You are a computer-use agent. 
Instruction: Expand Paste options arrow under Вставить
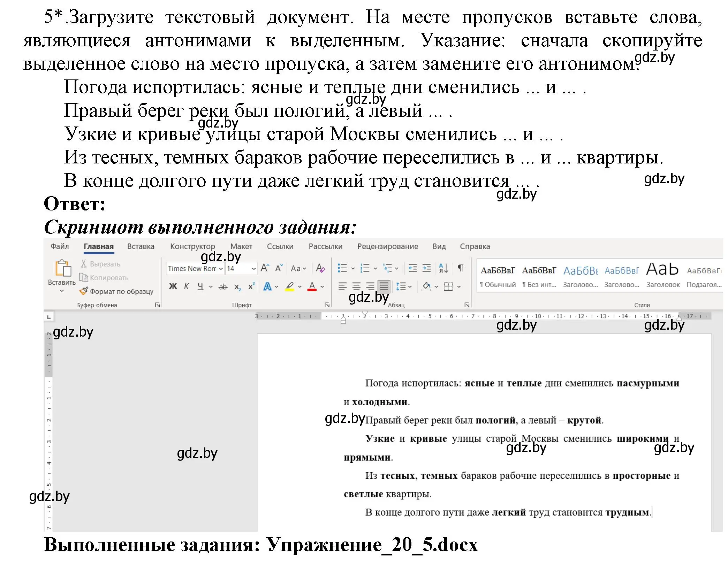[x=62, y=291]
